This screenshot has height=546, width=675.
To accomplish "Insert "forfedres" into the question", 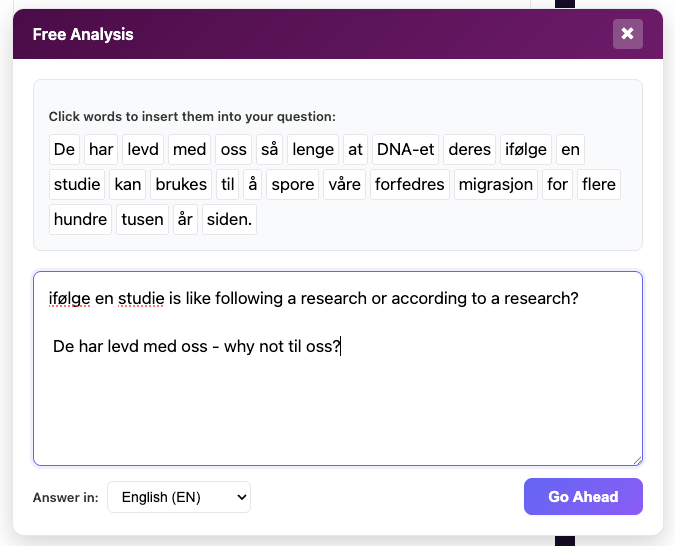I will click(x=410, y=185).
